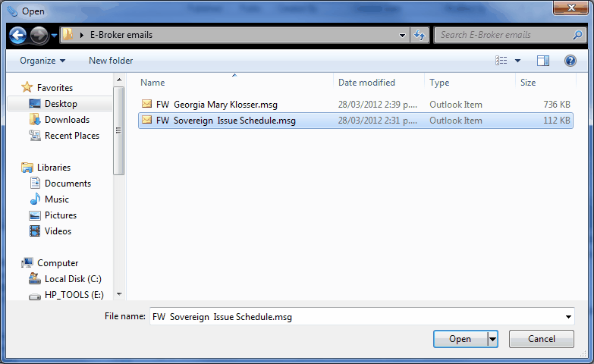Click the Open button

tap(460, 339)
